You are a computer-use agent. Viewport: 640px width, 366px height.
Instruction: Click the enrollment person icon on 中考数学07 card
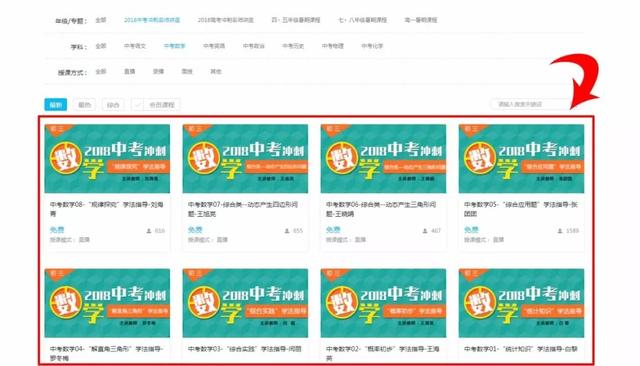pyautogui.click(x=287, y=231)
